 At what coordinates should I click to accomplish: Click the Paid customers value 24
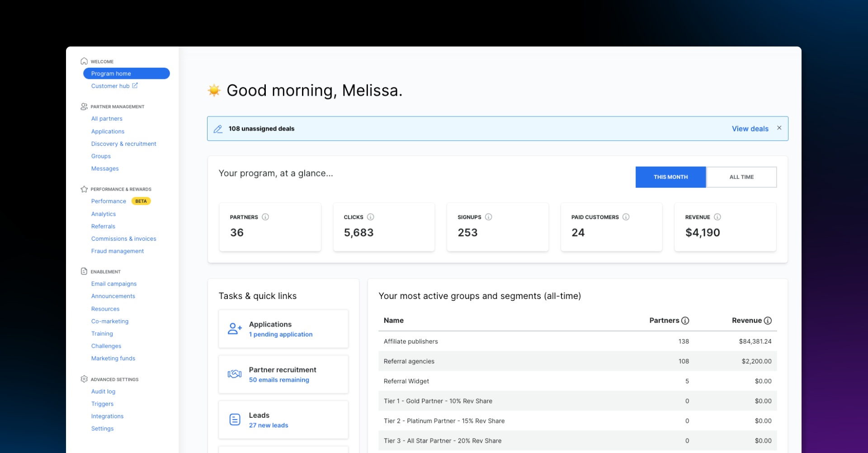click(x=578, y=233)
